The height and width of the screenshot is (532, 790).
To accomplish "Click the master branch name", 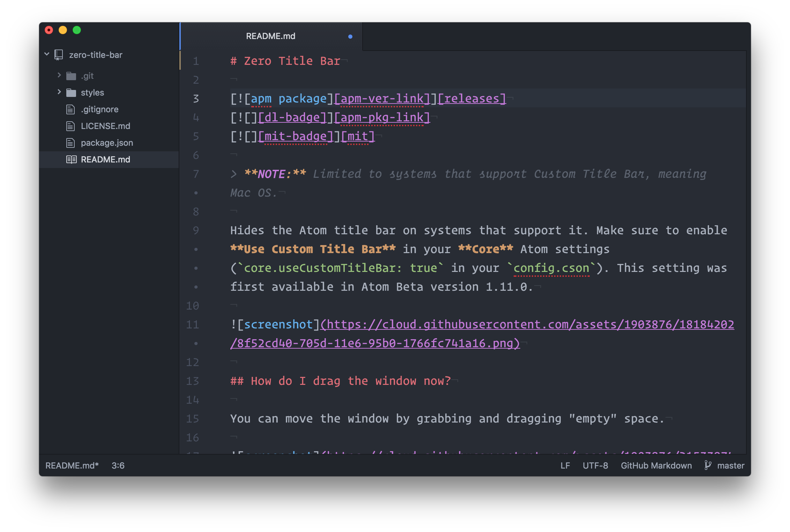I will tap(731, 466).
